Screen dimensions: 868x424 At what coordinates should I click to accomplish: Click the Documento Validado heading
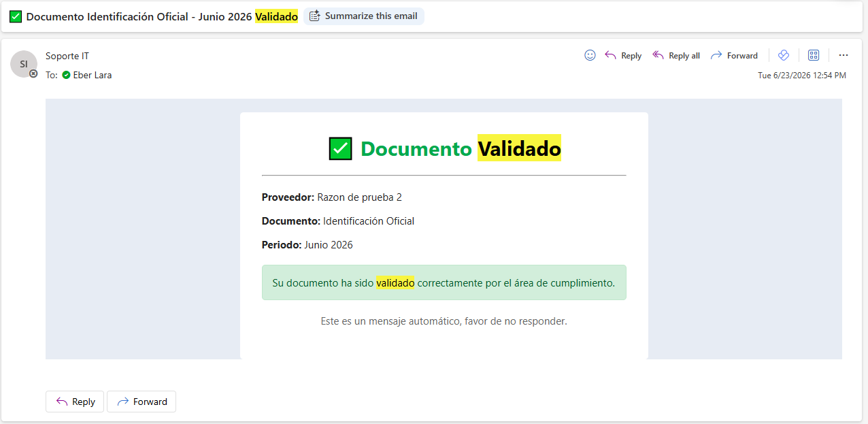[x=461, y=148]
